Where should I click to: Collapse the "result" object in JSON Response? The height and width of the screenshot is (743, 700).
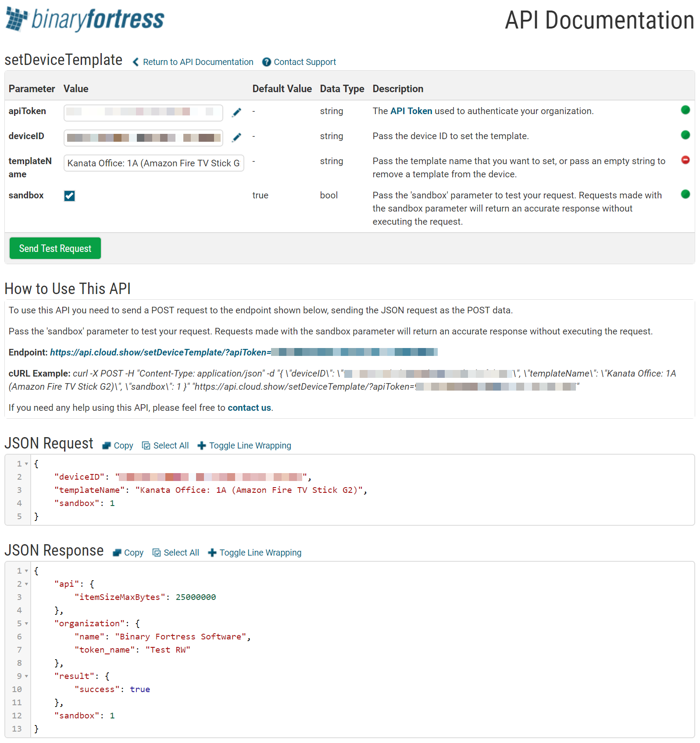[26, 676]
